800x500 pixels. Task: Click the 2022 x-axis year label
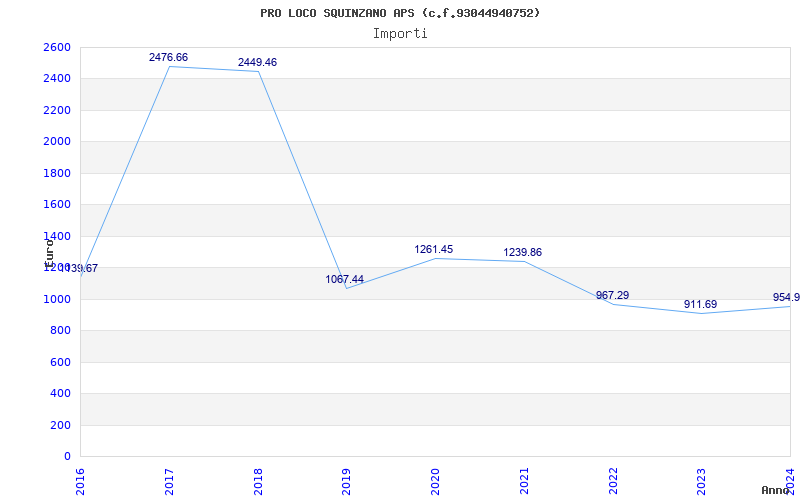(613, 481)
